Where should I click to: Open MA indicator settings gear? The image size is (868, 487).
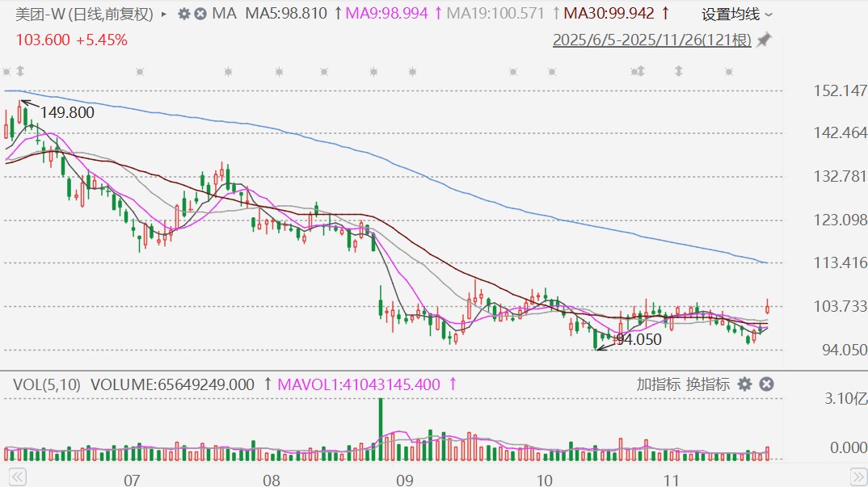pos(183,14)
